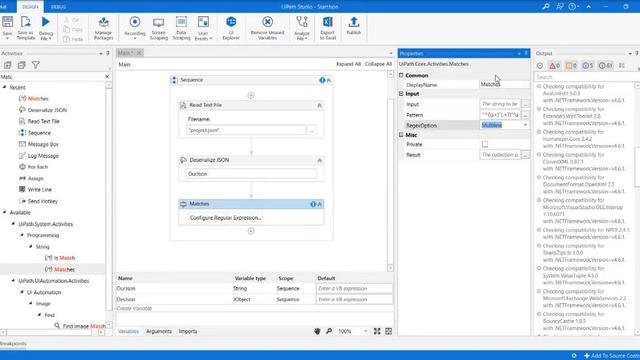Collapse Read Text File activity
This screenshot has width=640, height=360.
tap(320, 105)
